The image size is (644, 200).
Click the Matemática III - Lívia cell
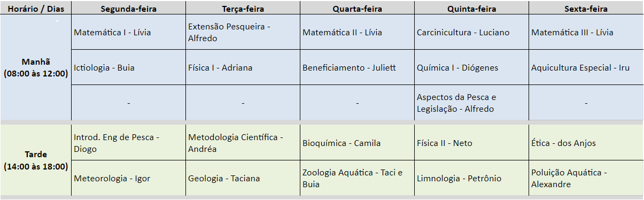click(586, 32)
